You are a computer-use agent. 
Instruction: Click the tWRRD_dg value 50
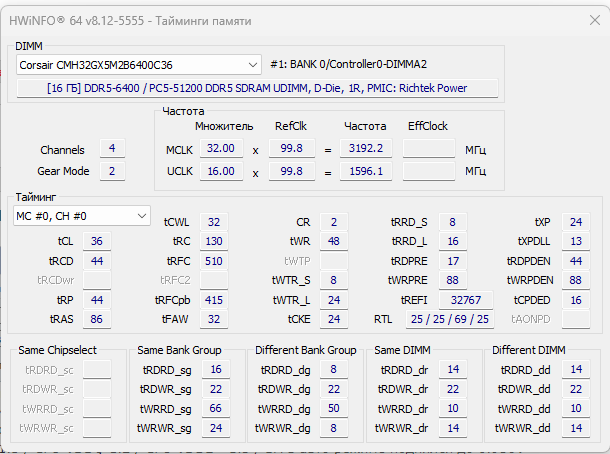pyautogui.click(x=334, y=408)
